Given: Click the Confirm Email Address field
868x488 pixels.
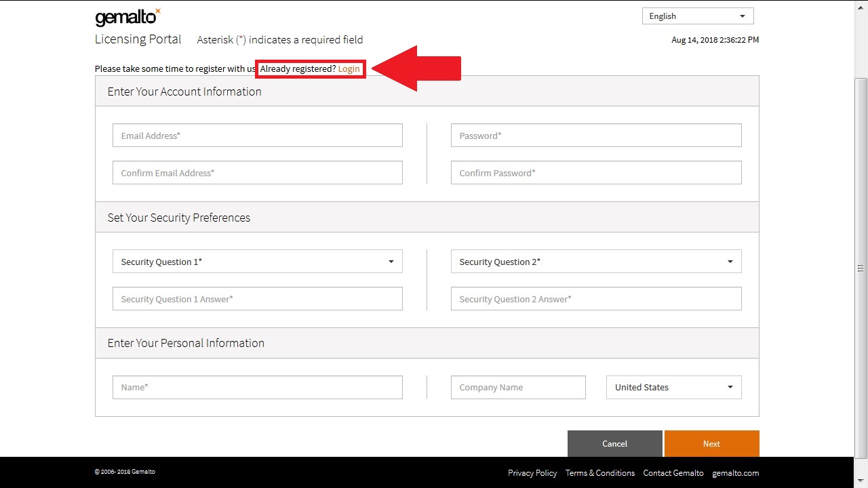Looking at the screenshot, I should coord(257,173).
